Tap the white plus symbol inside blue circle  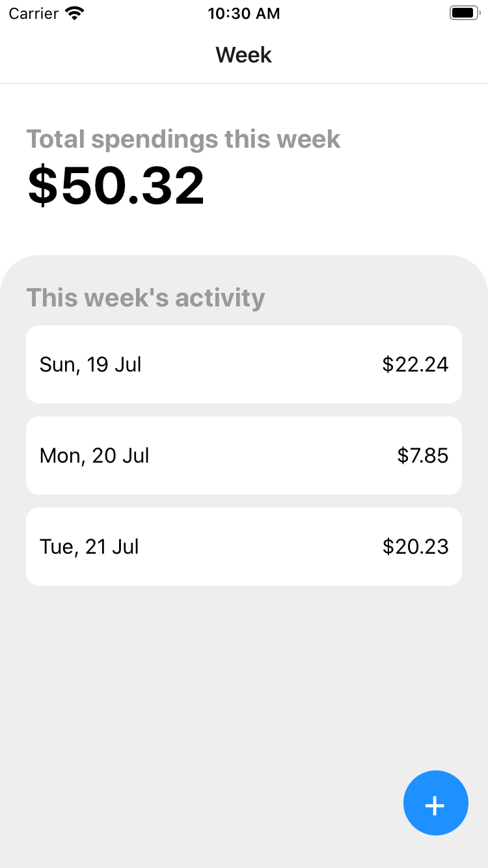coord(435,806)
